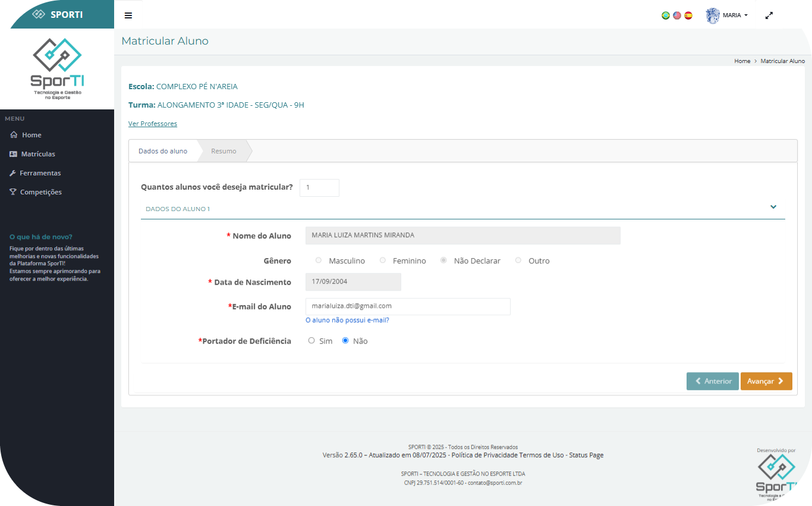Choose Feminino gender radio option
812x506 pixels.
point(383,260)
